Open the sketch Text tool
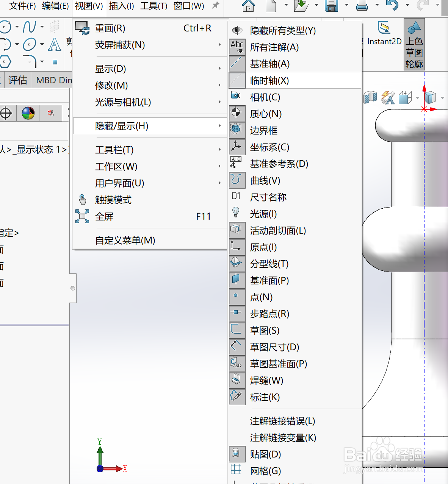The image size is (448, 484). coord(55,45)
